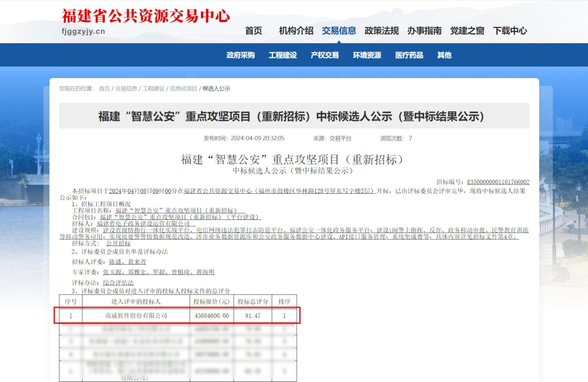Switch to the 政府采购 sub-navigation tab
Image resolution: width=588 pixels, height=382 pixels.
(240, 55)
